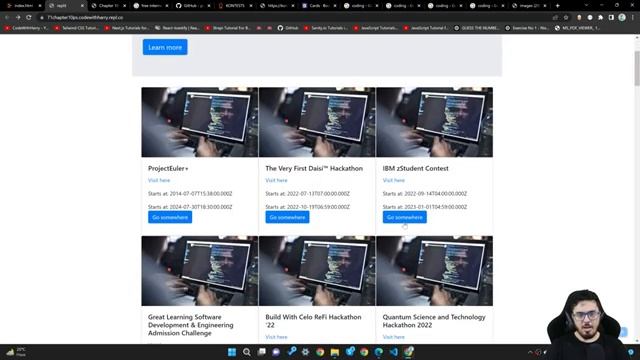
Task: Open the Chrome three-dot menu
Action: click(633, 18)
